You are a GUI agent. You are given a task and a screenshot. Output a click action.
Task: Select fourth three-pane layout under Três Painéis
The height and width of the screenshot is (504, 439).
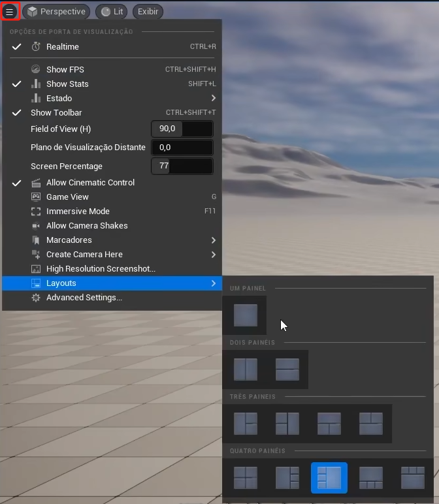click(371, 424)
